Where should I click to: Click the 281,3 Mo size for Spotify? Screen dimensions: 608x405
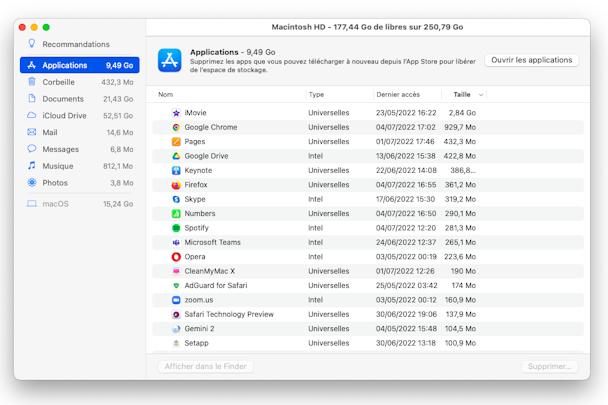click(460, 228)
